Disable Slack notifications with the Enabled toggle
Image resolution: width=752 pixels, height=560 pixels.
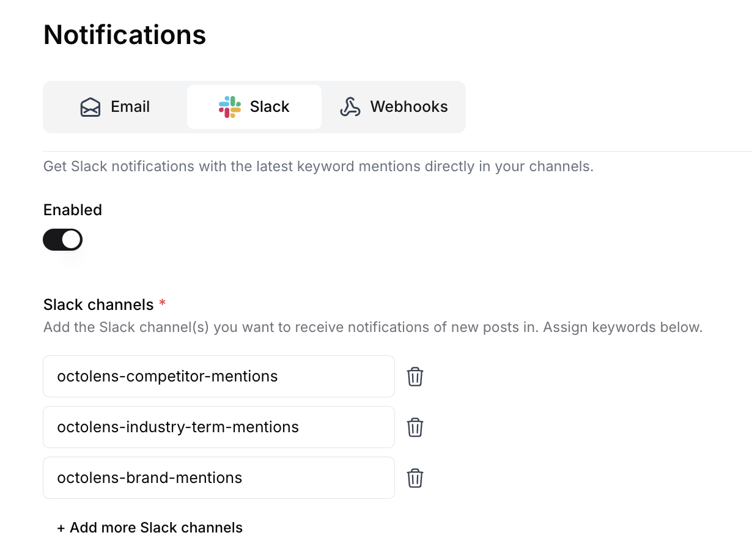(x=62, y=240)
